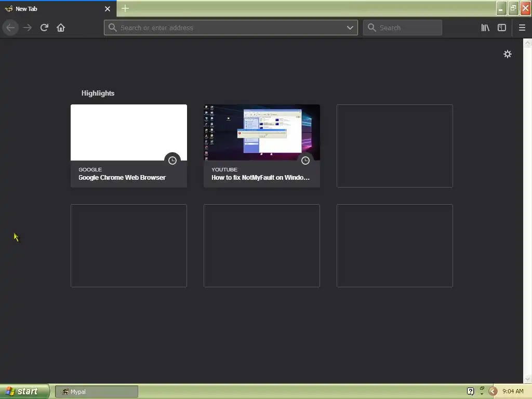Expand the address bar history dropdown
This screenshot has width=532, height=399.
(350, 28)
